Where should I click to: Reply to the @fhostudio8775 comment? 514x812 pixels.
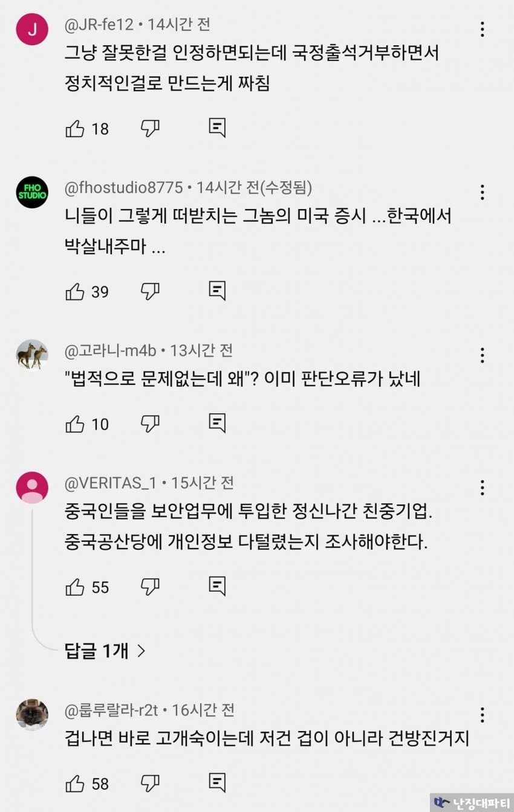coord(217,291)
